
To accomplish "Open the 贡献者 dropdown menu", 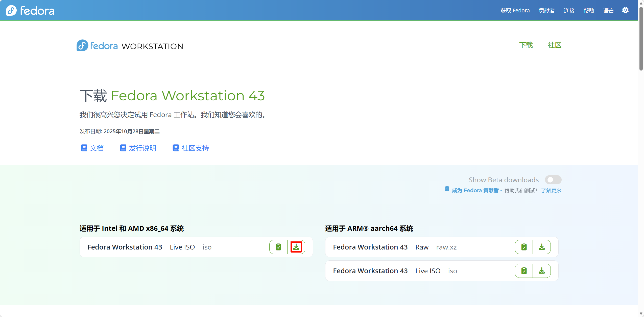I will pos(546,11).
